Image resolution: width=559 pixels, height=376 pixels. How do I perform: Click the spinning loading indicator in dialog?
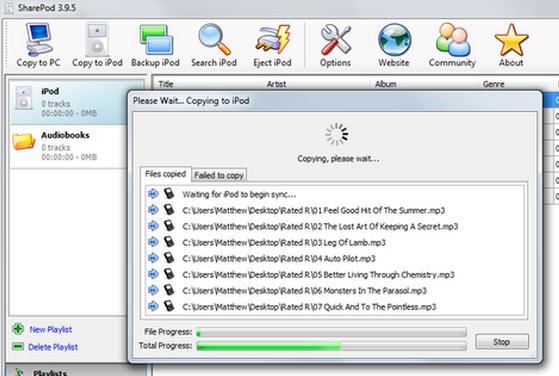point(337,134)
